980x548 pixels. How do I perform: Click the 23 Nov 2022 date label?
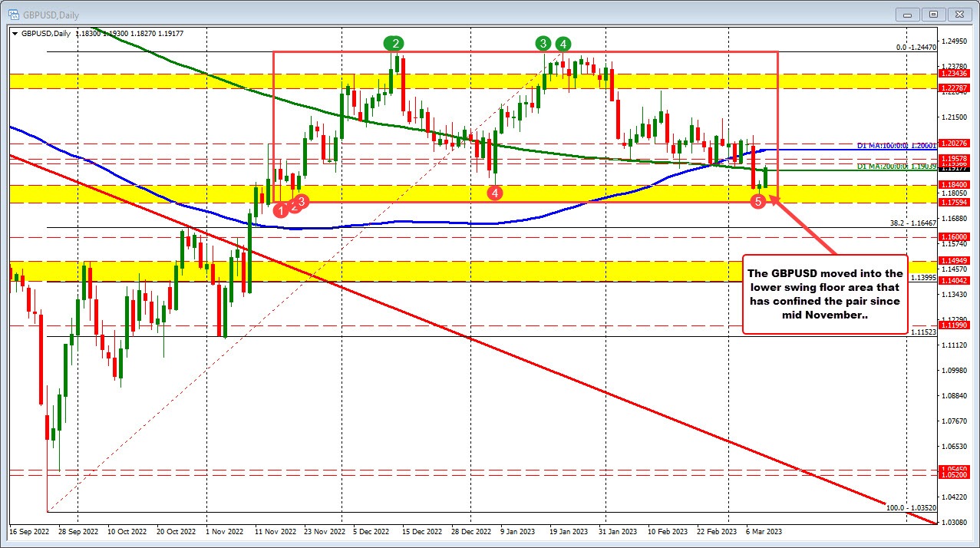click(x=325, y=531)
